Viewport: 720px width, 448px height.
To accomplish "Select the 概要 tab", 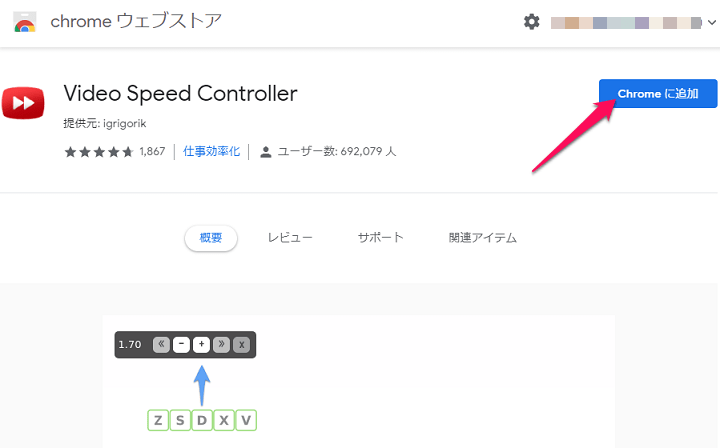I will click(x=211, y=238).
